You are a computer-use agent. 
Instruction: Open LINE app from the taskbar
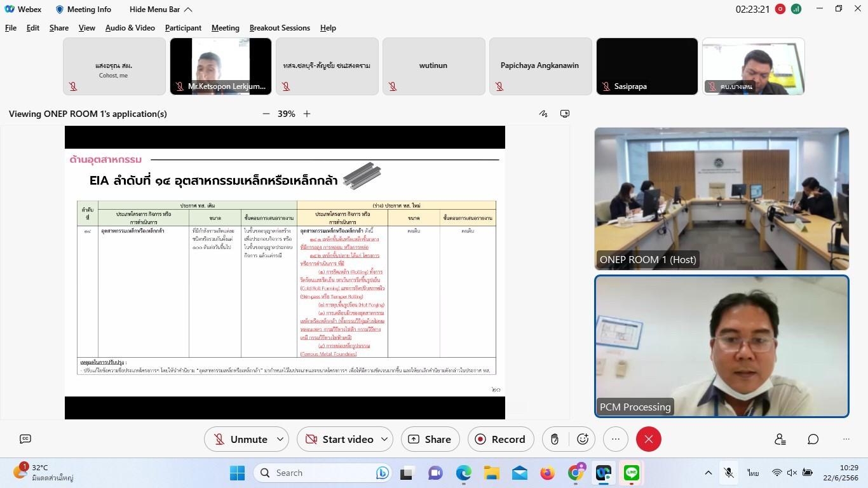click(631, 473)
